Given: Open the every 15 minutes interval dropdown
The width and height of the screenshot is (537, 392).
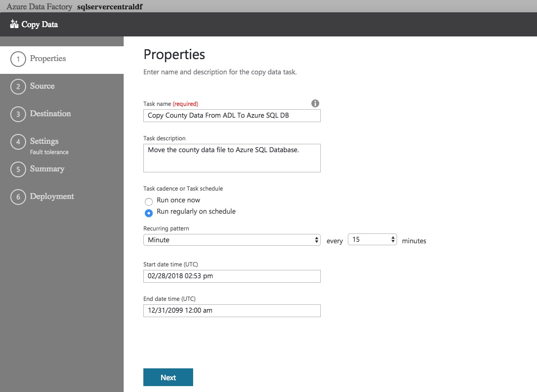Looking at the screenshot, I should [372, 240].
